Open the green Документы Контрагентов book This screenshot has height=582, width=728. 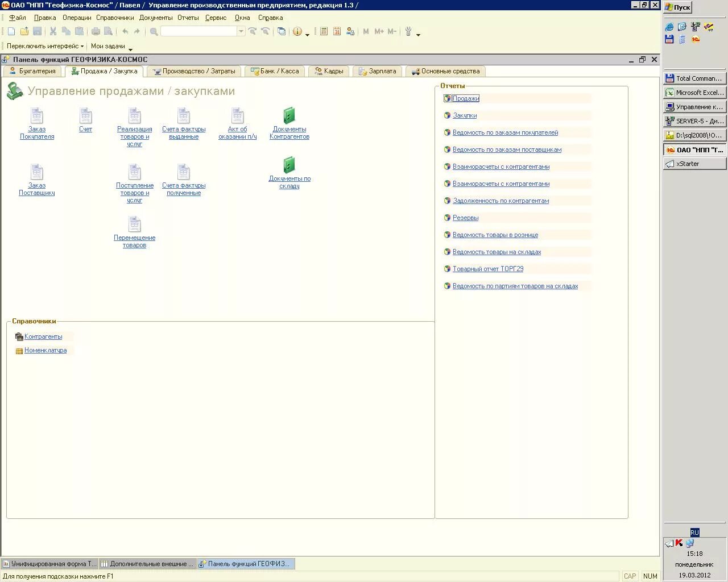(x=289, y=115)
